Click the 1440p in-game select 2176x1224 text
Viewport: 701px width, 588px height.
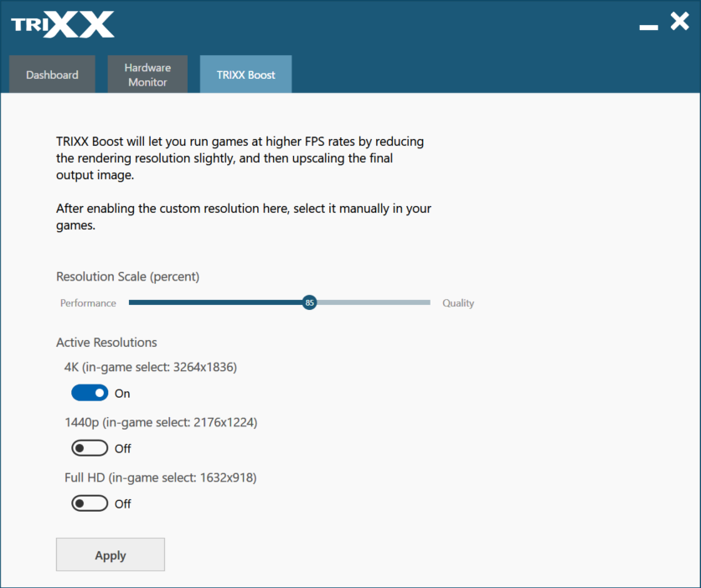(161, 422)
